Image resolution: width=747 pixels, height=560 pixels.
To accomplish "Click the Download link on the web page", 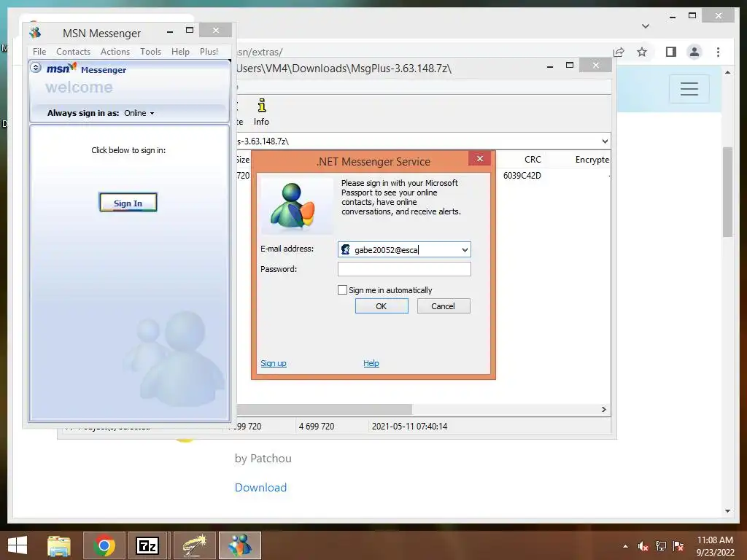I will tap(260, 488).
